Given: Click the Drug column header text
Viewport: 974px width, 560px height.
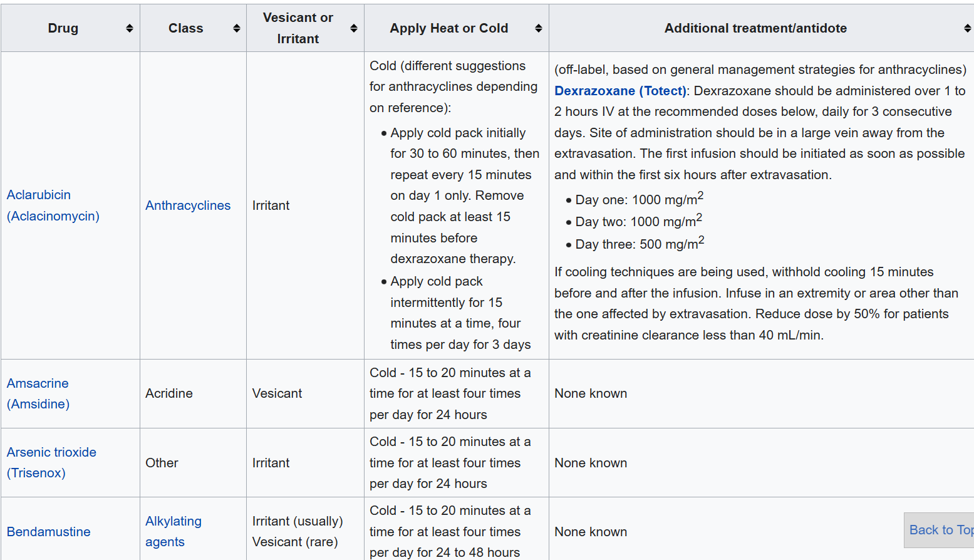Looking at the screenshot, I should click(63, 28).
